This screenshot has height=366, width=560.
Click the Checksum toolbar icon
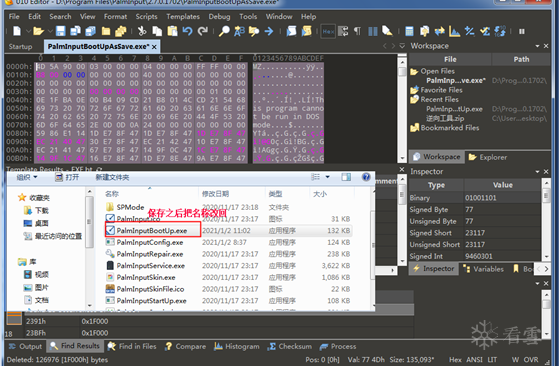click(485, 31)
